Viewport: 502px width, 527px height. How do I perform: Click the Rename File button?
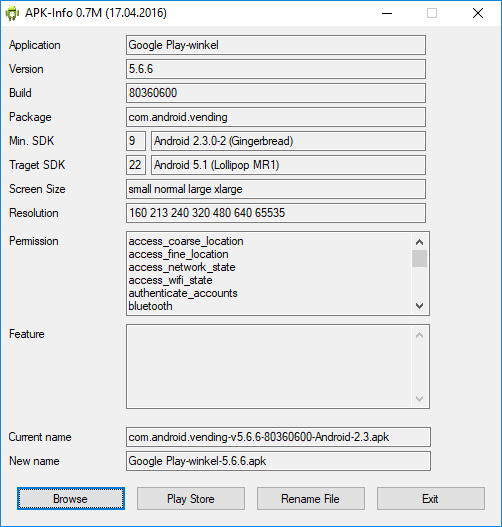(x=311, y=498)
